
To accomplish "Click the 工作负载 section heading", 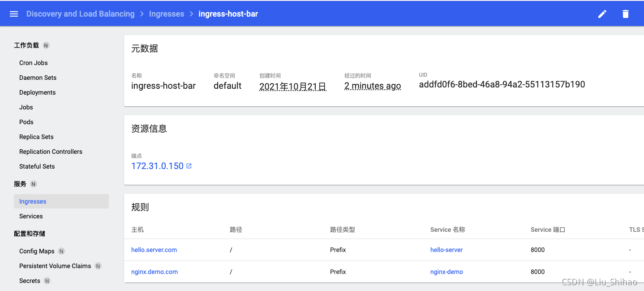I will [x=26, y=45].
